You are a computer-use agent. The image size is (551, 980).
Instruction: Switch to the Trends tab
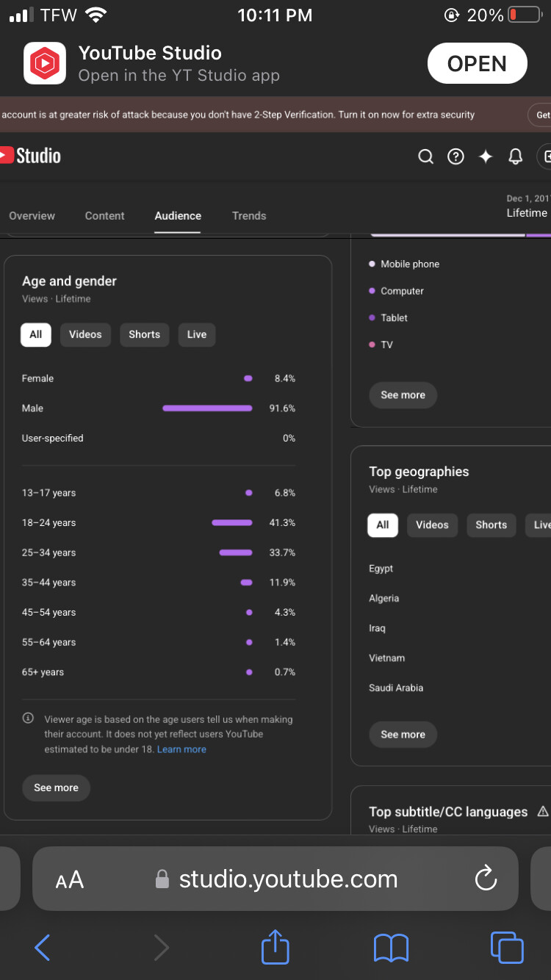tap(249, 216)
